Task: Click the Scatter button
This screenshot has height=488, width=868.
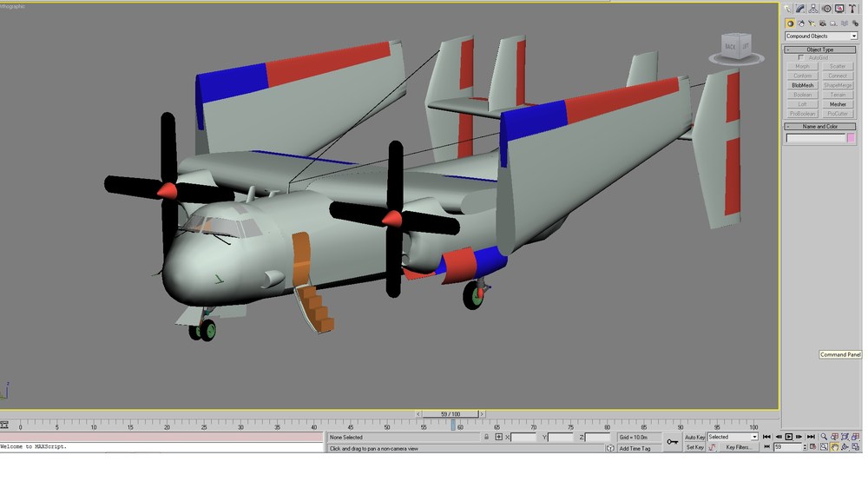Action: pos(838,67)
